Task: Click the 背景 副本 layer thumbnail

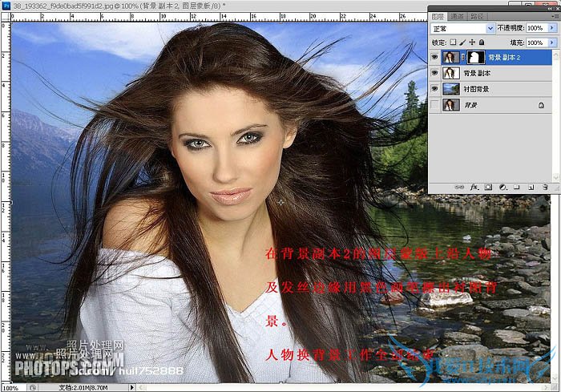Action: pyautogui.click(x=450, y=73)
